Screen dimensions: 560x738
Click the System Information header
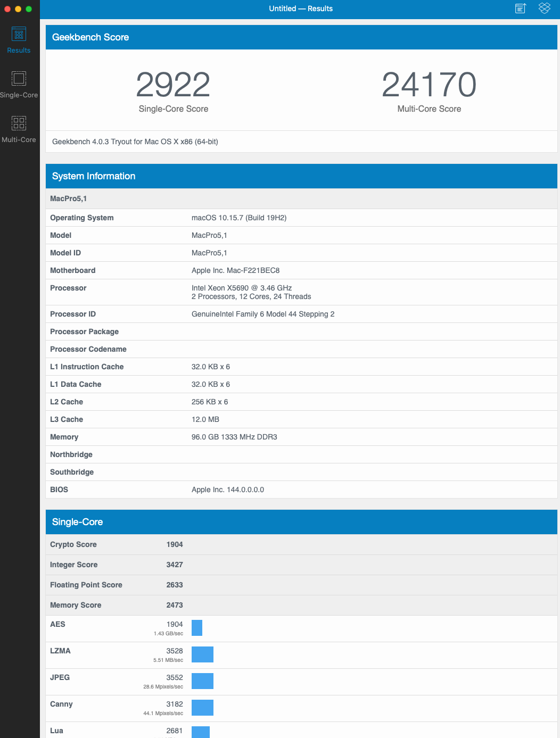pos(301,176)
